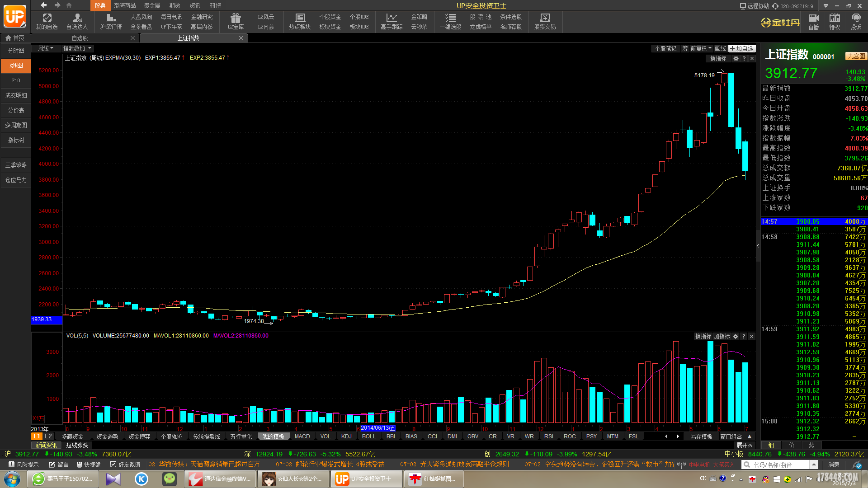The width and height of the screenshot is (868, 488).
Task: Select the 价 price view tab
Action: tap(791, 445)
